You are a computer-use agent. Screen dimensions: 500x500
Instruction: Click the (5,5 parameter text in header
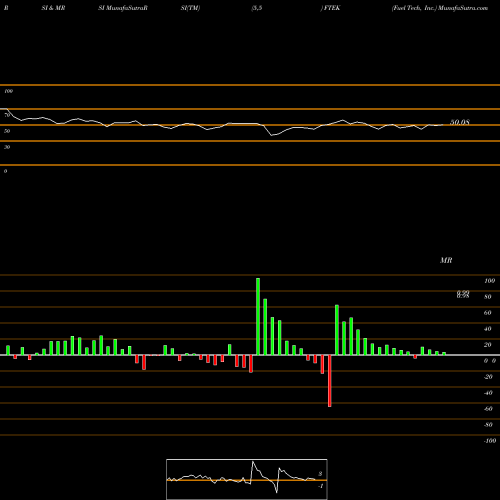click(257, 8)
